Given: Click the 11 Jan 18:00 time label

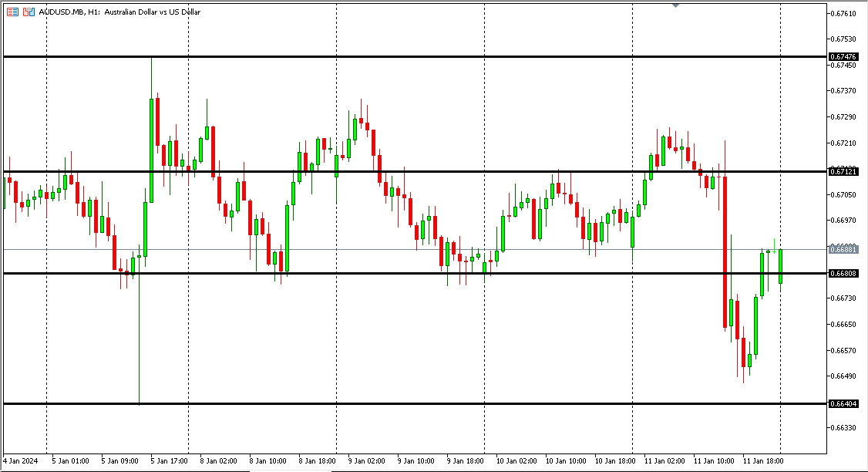Looking at the screenshot, I should 763,461.
